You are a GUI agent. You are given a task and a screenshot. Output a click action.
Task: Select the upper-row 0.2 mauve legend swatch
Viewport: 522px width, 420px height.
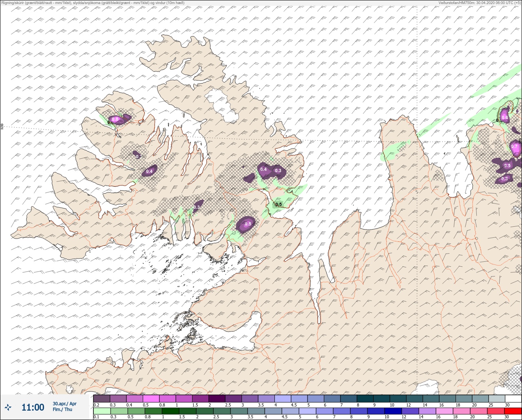tap(102, 398)
